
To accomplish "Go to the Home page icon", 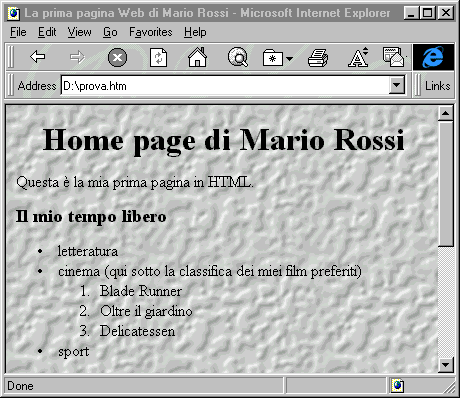I will point(198,57).
